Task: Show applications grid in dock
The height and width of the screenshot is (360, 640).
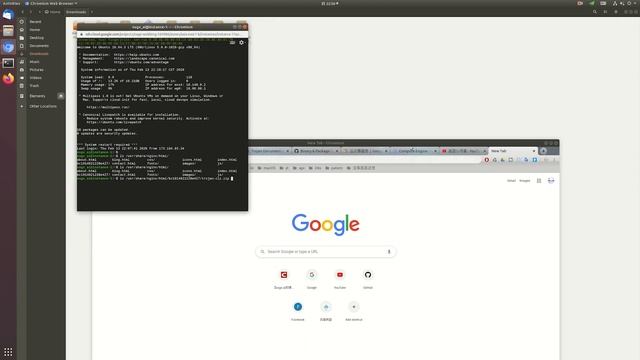Action: [x=8, y=351]
